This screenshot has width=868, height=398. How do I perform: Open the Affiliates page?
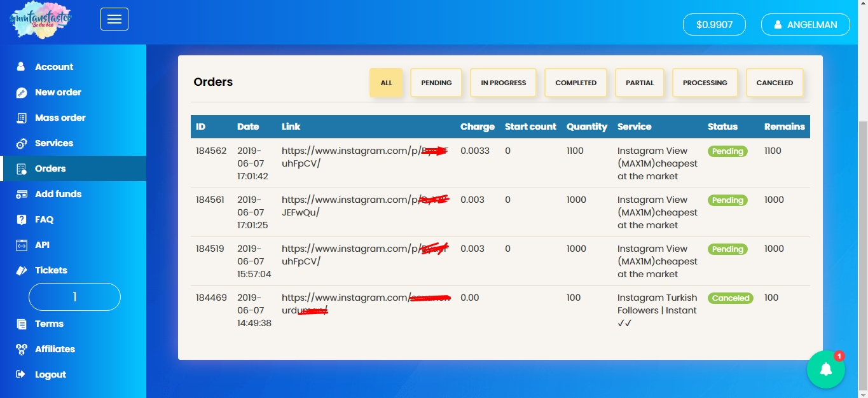pos(55,349)
